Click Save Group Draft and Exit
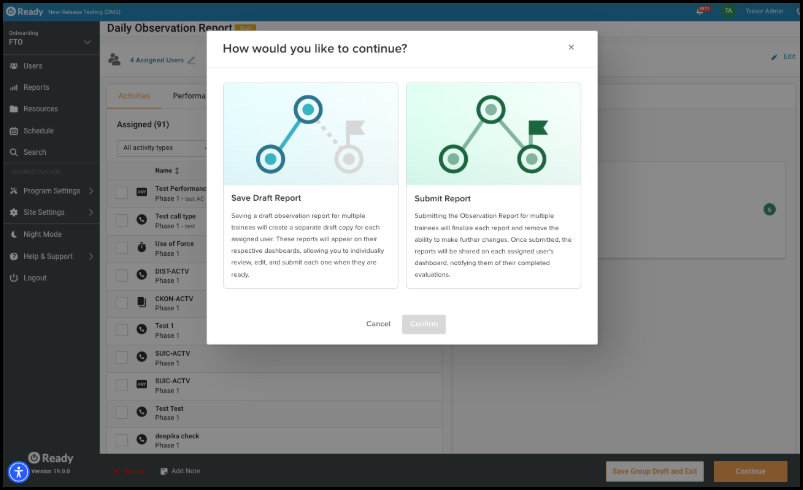803x490 pixels. [x=654, y=472]
